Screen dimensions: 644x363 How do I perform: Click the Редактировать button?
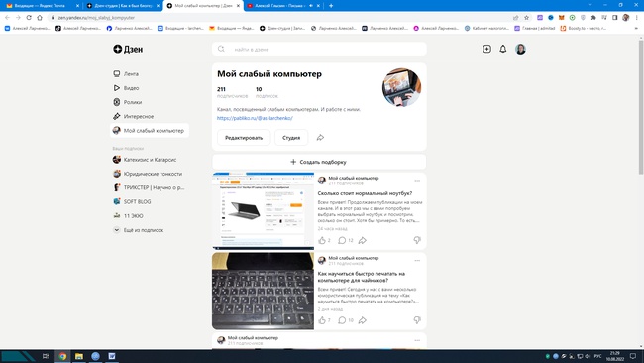pyautogui.click(x=244, y=137)
